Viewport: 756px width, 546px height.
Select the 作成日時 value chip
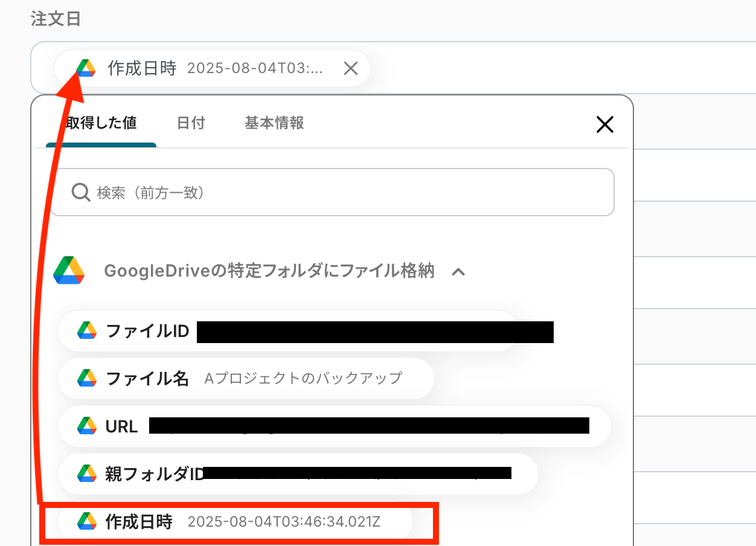(x=242, y=522)
